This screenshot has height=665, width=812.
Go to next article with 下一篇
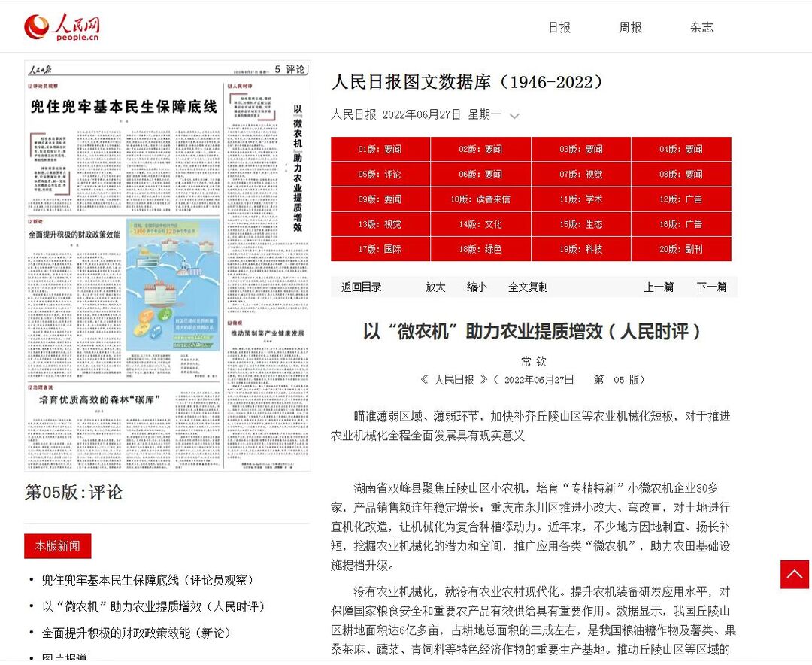tap(711, 287)
